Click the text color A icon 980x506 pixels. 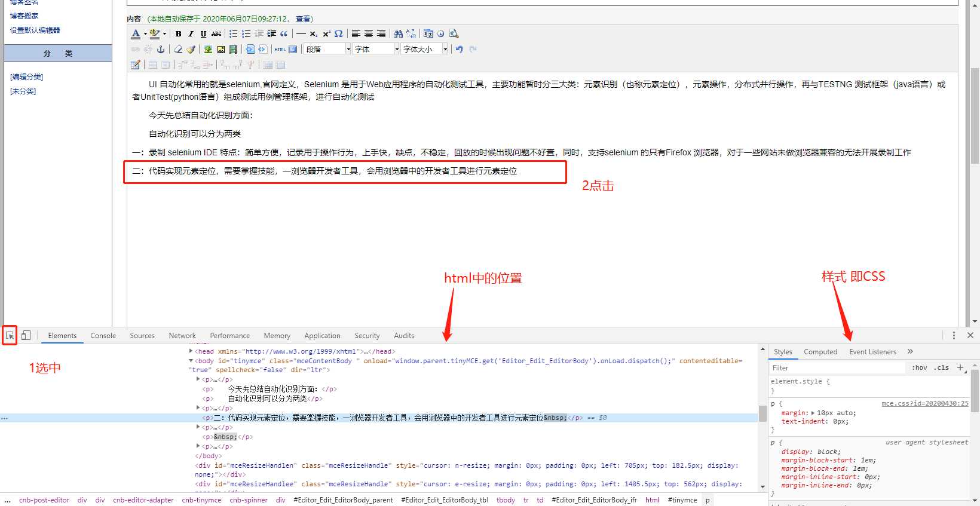tap(136, 34)
